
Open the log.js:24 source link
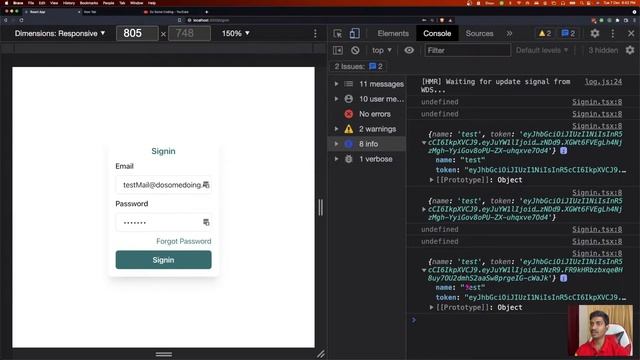(x=603, y=82)
